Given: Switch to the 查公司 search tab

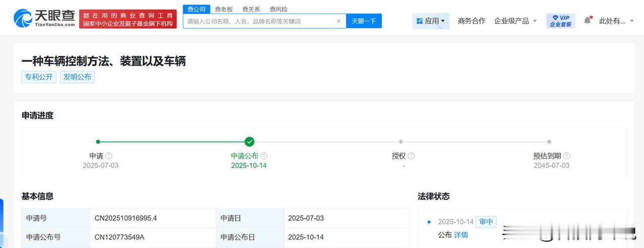Looking at the screenshot, I should (x=197, y=9).
